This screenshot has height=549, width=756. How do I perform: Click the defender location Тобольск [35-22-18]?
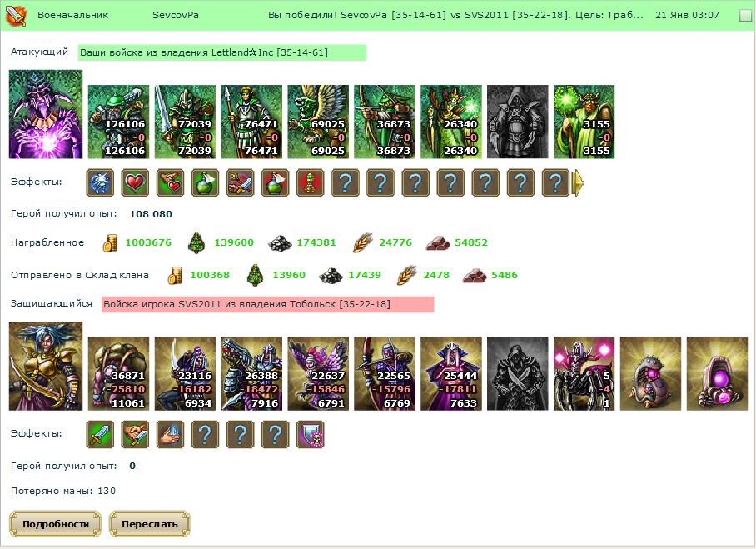tap(340, 304)
